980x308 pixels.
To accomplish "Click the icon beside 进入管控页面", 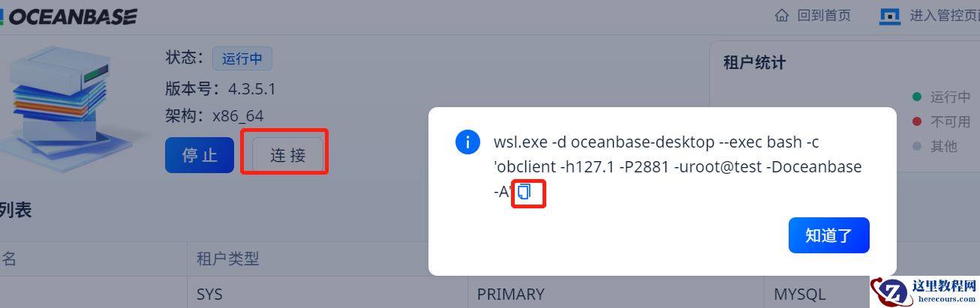I will tap(889, 16).
